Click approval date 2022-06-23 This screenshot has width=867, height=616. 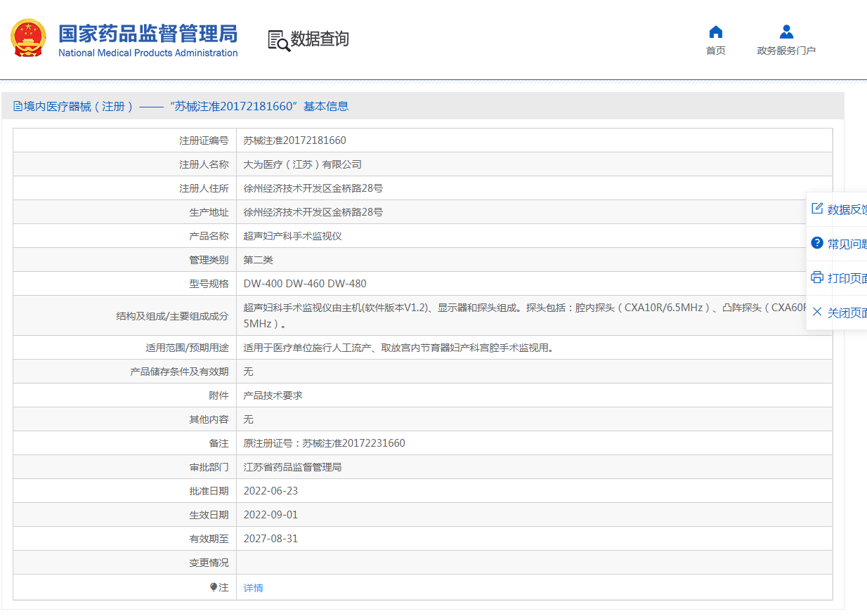pyautogui.click(x=270, y=491)
